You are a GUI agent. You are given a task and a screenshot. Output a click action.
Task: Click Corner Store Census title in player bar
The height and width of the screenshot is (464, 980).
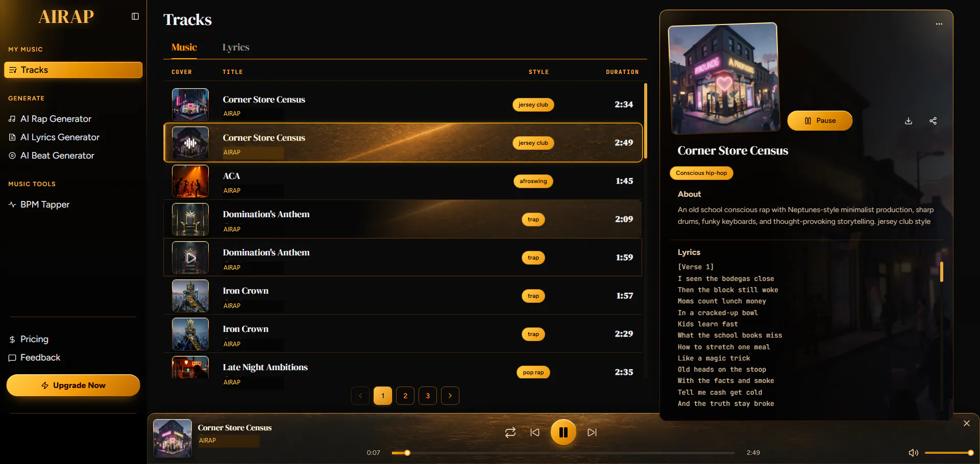(x=235, y=428)
